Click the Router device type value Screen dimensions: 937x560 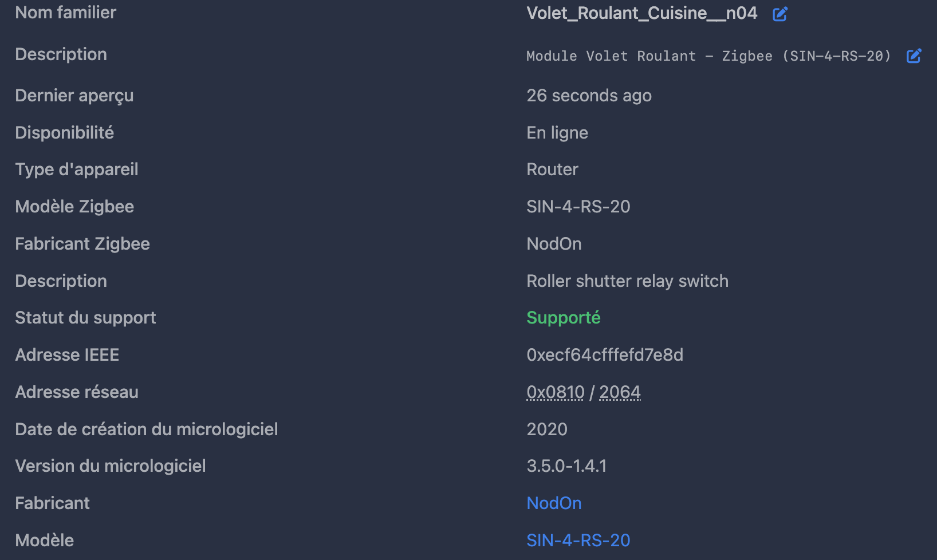552,169
